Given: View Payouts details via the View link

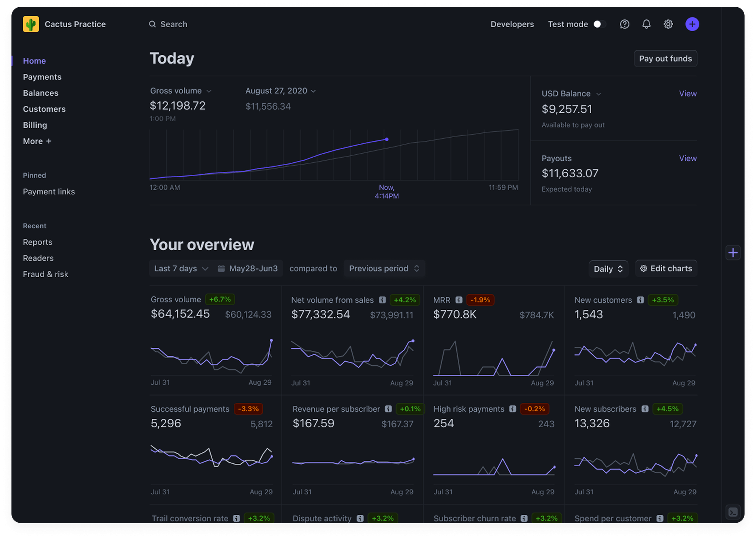Looking at the screenshot, I should 688,158.
